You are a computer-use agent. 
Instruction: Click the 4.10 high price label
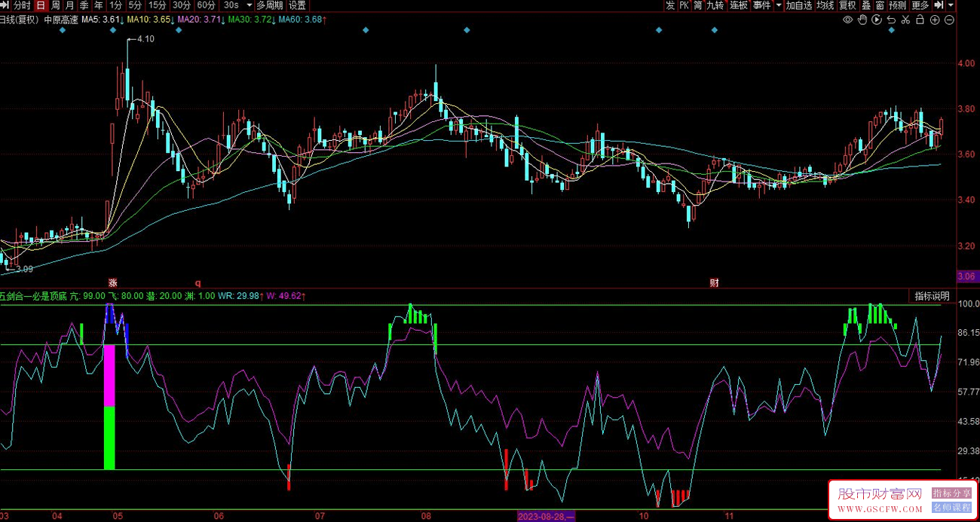(145, 39)
